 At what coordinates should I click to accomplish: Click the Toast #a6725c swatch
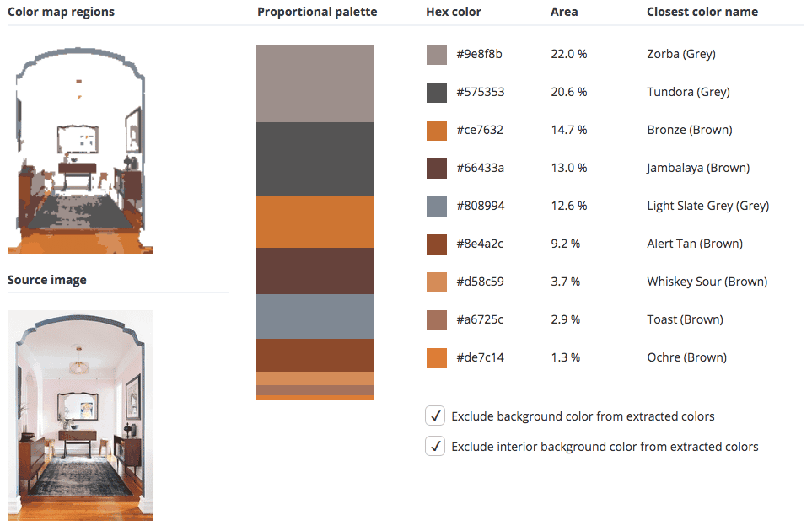[436, 320]
